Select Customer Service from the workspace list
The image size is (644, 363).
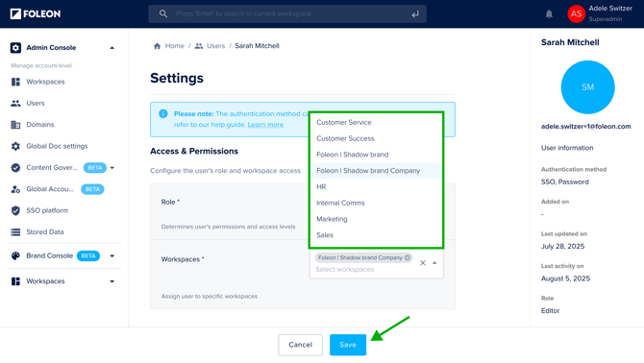coord(376,122)
